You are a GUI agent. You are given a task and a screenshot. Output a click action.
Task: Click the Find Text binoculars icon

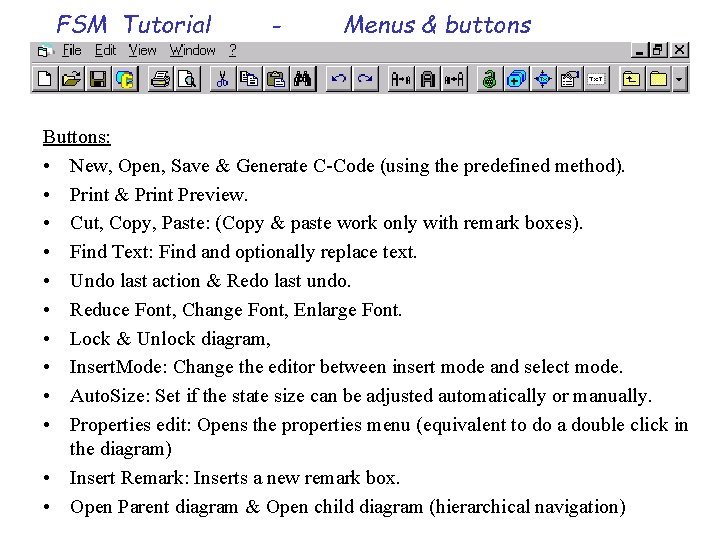point(303,79)
